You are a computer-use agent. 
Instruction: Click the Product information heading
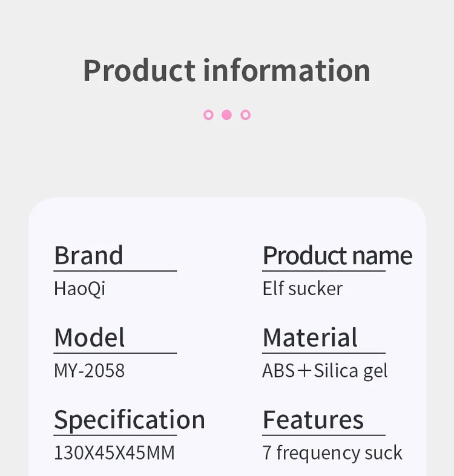pyautogui.click(x=226, y=71)
